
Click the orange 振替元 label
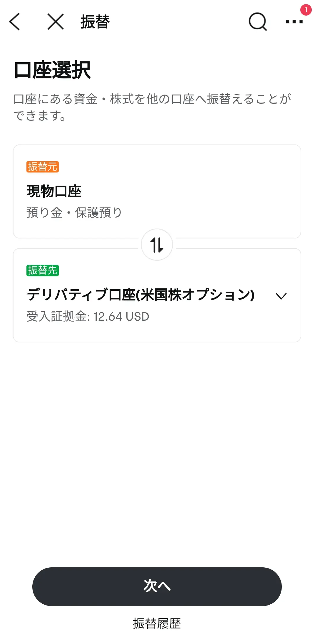43,167
